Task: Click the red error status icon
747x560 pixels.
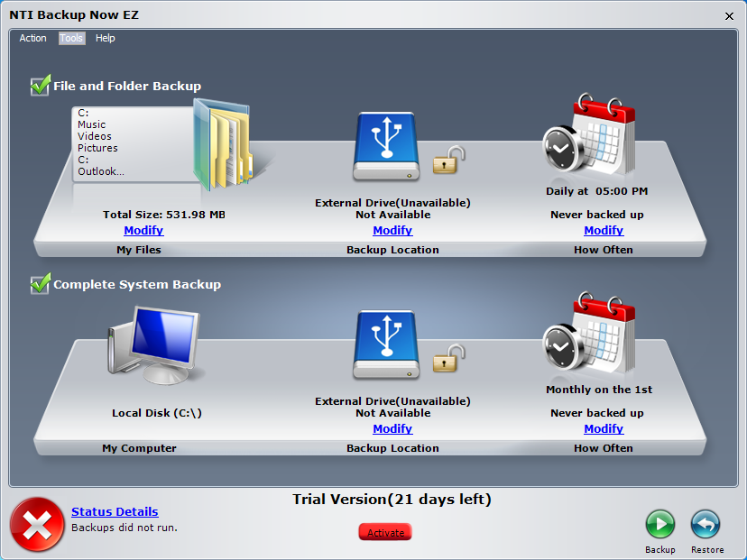Action: 37,524
